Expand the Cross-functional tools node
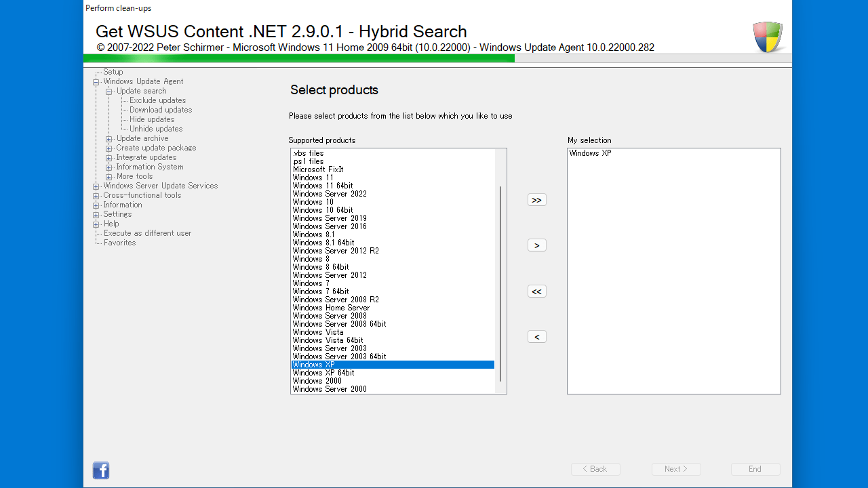The width and height of the screenshot is (868, 488). pos(96,196)
